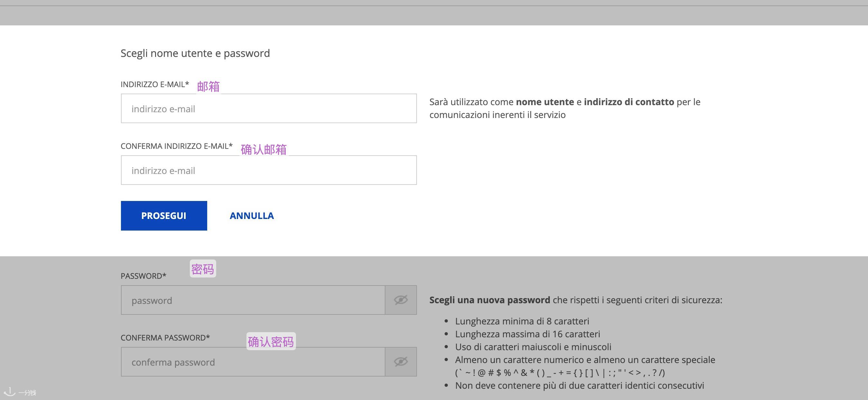Click the INDIRIZZO E-MAIL* label
Image resolution: width=868 pixels, height=400 pixels.
click(x=155, y=84)
